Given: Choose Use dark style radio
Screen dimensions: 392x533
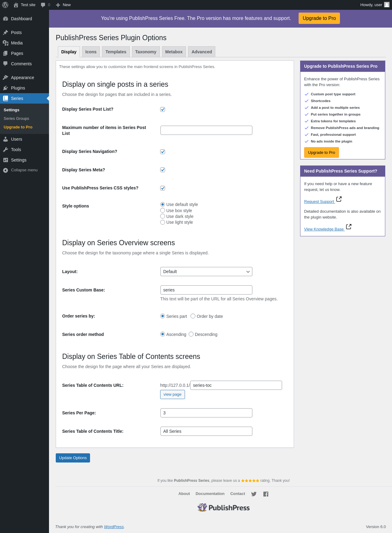Looking at the screenshot, I should point(163,216).
